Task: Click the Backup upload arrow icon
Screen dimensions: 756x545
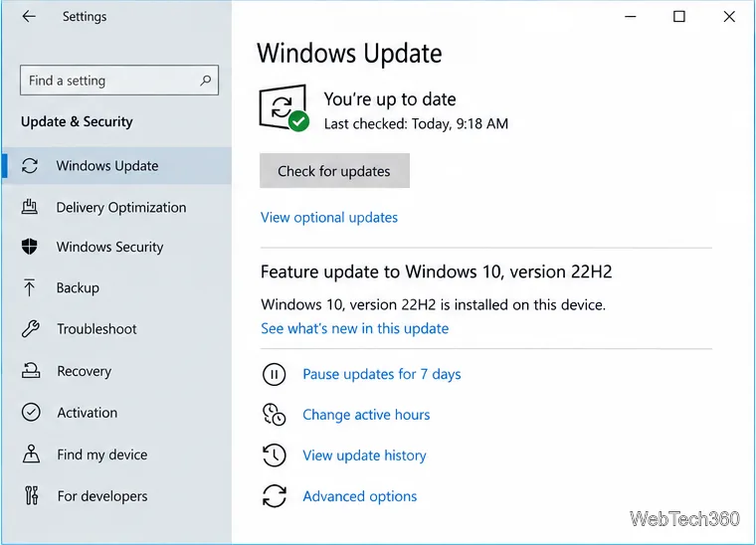Action: (x=30, y=287)
